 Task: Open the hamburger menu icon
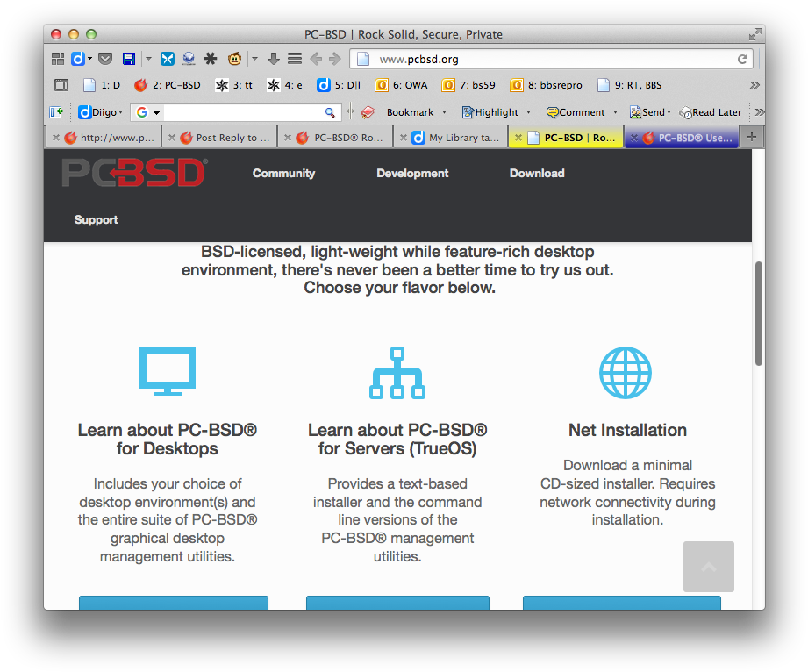tap(295, 59)
